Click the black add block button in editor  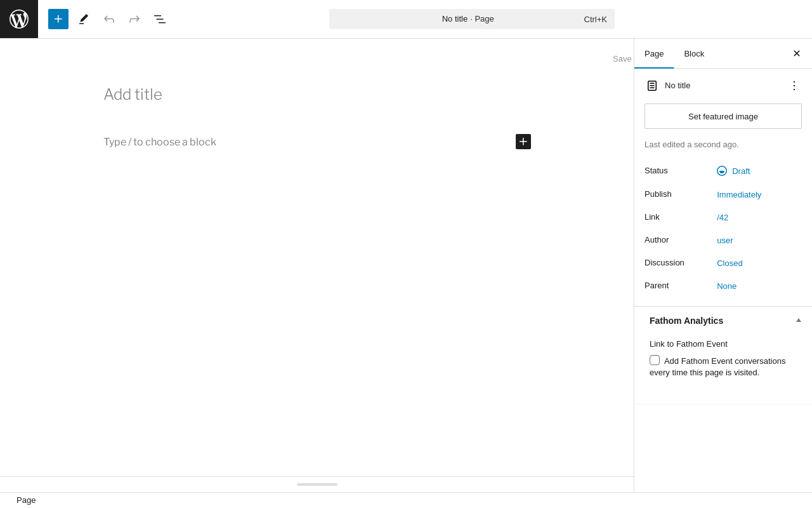(523, 142)
